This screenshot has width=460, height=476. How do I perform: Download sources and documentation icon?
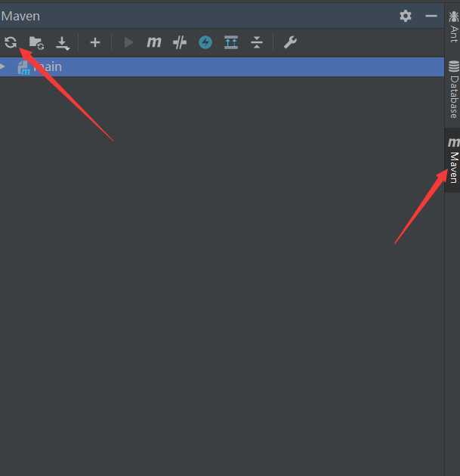tap(63, 43)
